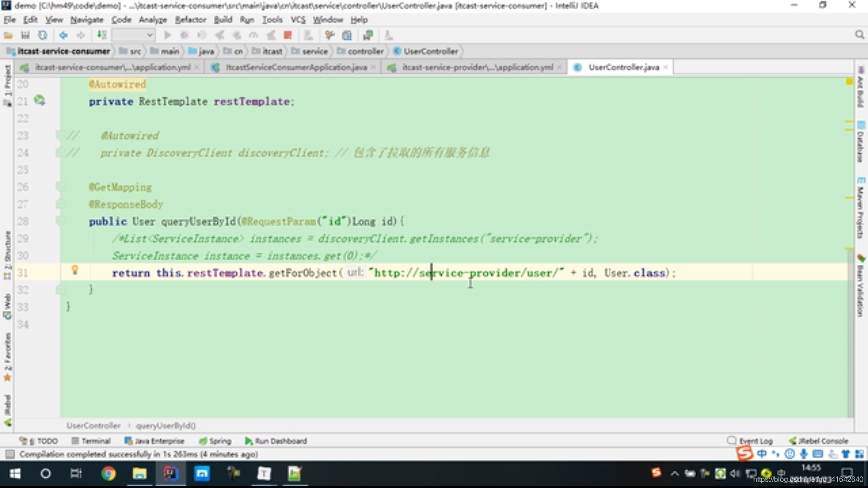Toggle the Ant Build tool window
The width and height of the screenshot is (868, 488).
860,87
